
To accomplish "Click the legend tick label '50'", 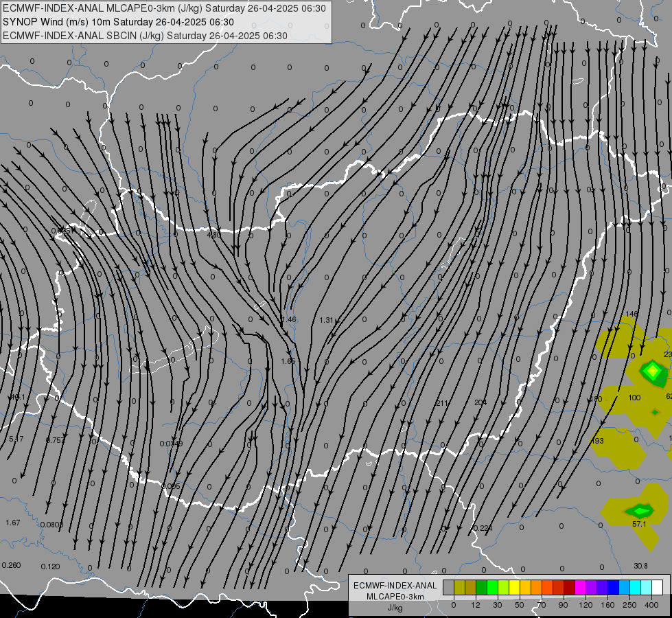I will tap(519, 605).
